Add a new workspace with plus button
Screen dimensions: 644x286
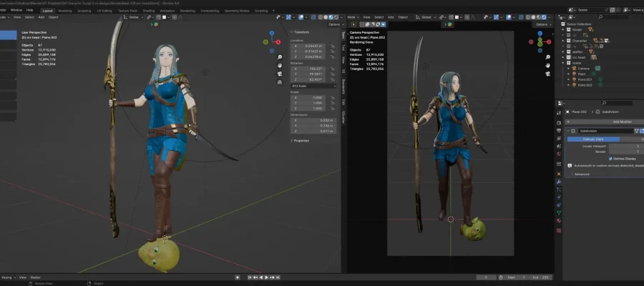(273, 11)
